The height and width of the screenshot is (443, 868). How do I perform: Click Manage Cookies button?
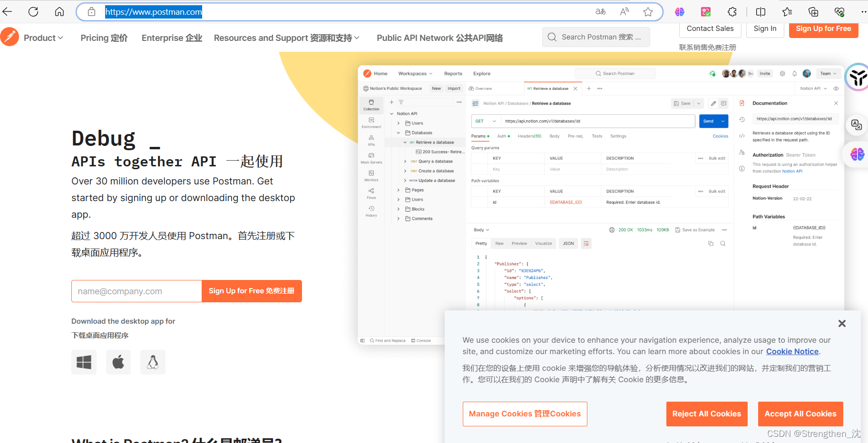point(525,414)
